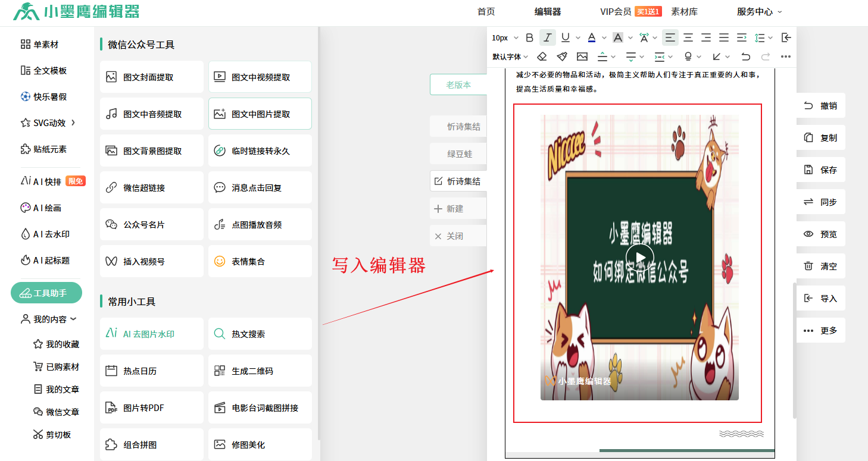This screenshot has width=868, height=461.
Task: Toggle italic text formatting
Action: click(548, 37)
